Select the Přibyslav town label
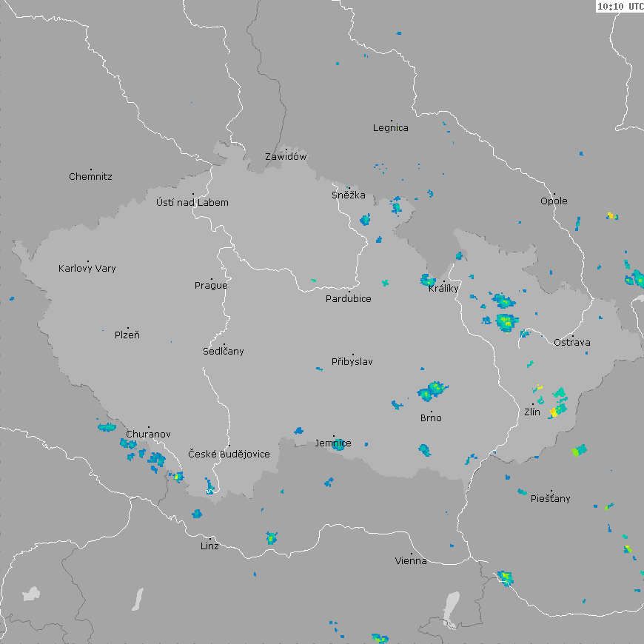Screen dimensions: 644x644 [352, 362]
